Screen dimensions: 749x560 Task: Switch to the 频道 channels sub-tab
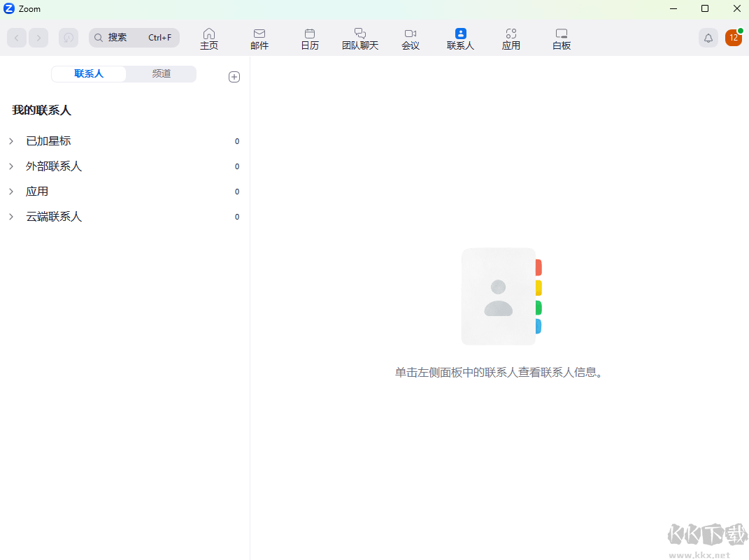[162, 74]
